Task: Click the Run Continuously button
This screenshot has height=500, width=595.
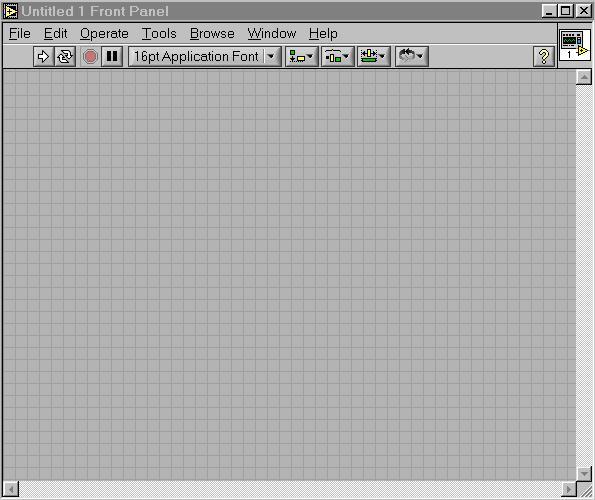Action: [65, 57]
